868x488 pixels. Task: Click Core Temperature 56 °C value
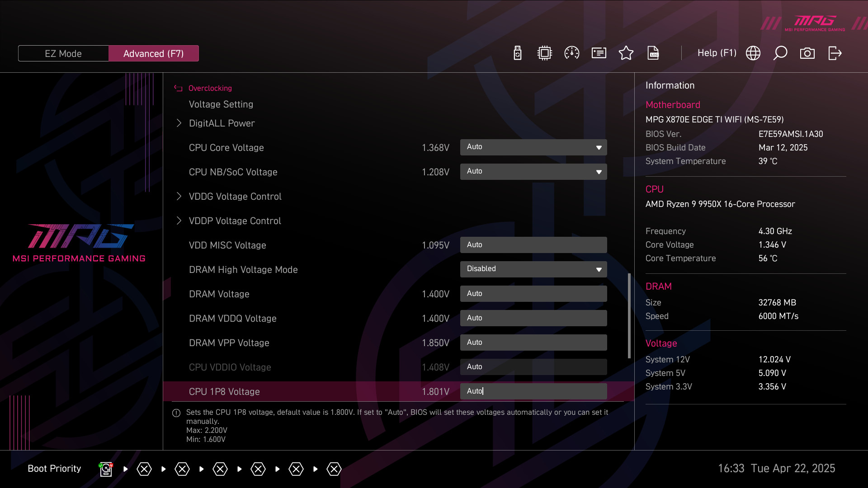(768, 258)
